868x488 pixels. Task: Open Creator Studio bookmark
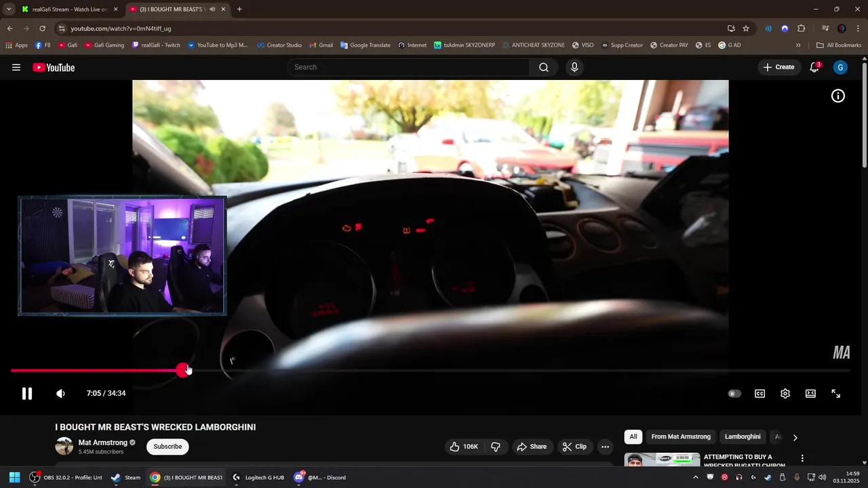click(x=279, y=45)
